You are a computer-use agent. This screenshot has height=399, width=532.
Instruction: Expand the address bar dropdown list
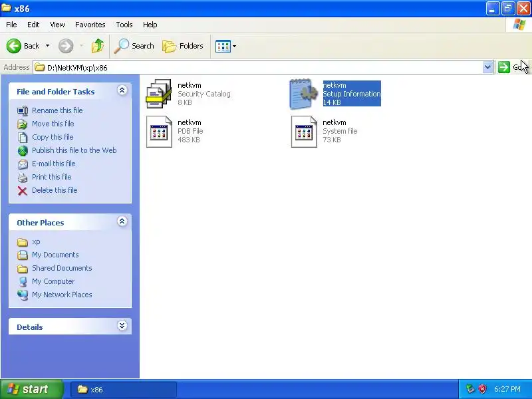click(487, 67)
